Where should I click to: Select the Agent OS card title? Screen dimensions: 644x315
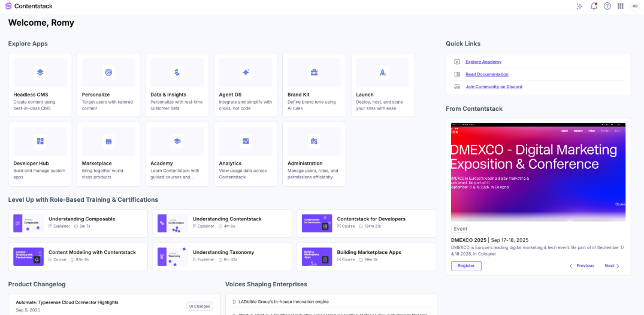coord(229,95)
